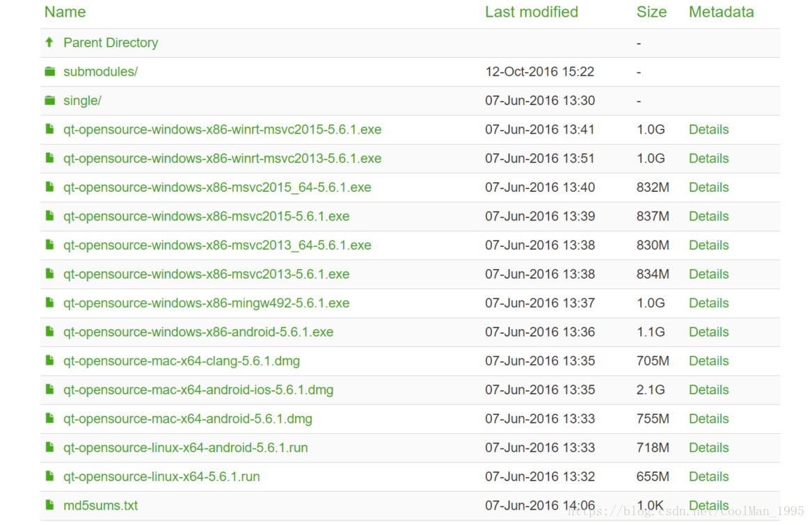Open Details for linux-x64-android run file
Viewport: 812px width, 525px height.
pos(708,448)
